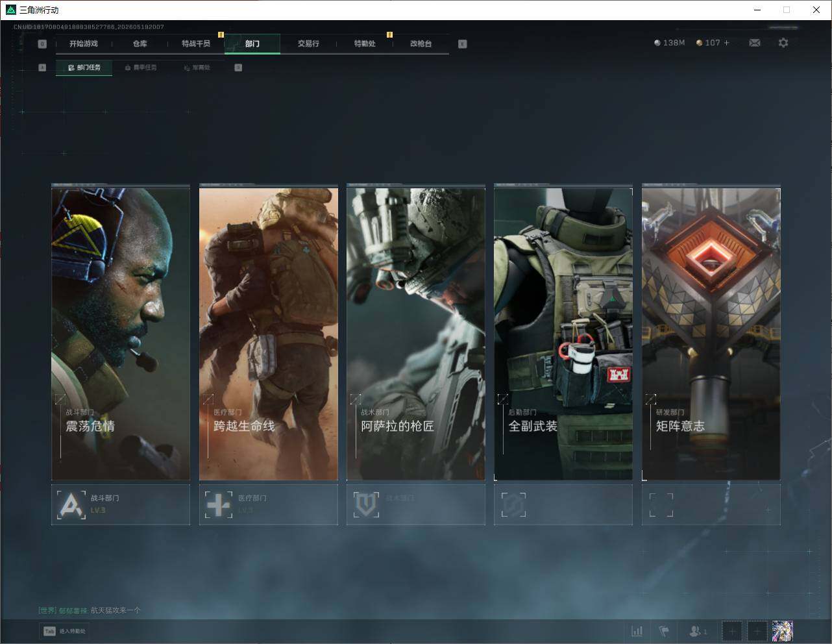Click the 全副武装 title text
This screenshot has width=832, height=644.
(x=533, y=427)
